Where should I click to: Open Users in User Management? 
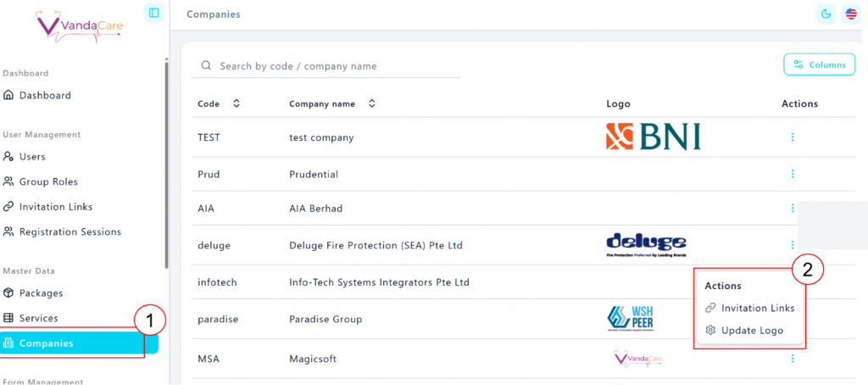[32, 156]
